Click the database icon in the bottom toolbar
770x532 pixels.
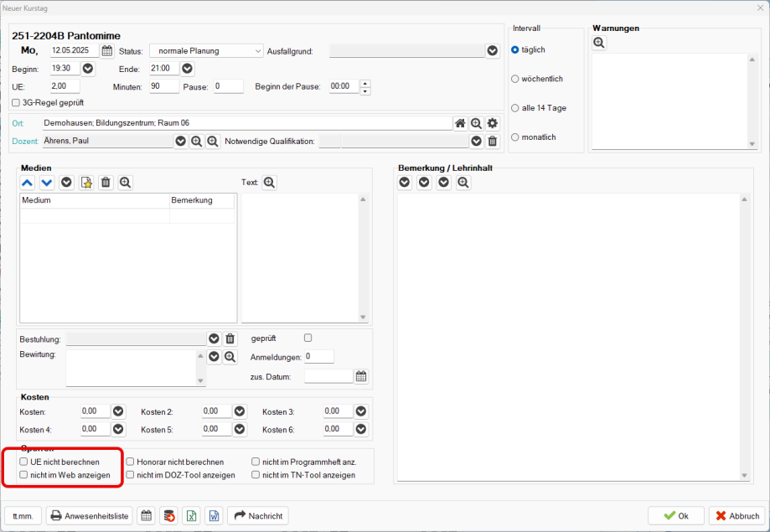tap(169, 516)
